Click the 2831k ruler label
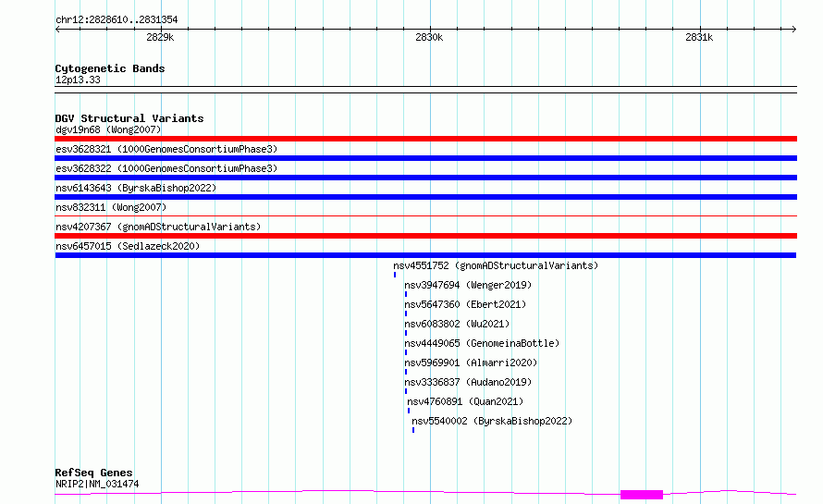Viewport: 823px width, 504px height. click(x=699, y=37)
